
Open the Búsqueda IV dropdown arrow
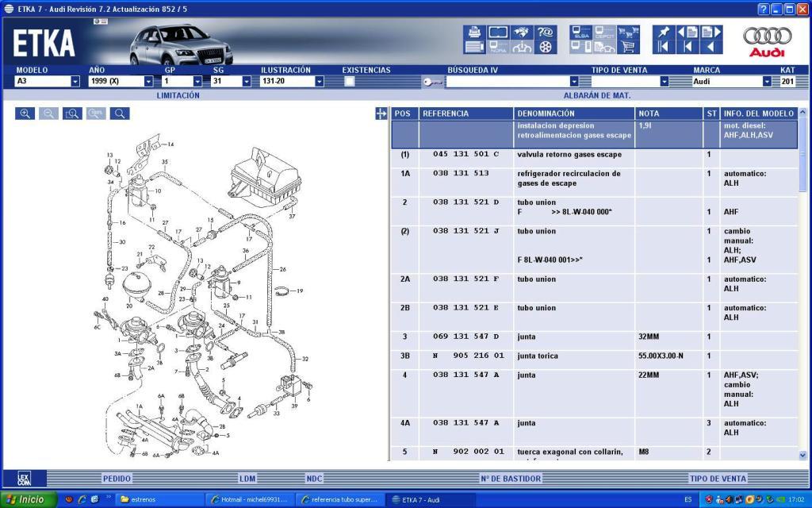point(574,82)
